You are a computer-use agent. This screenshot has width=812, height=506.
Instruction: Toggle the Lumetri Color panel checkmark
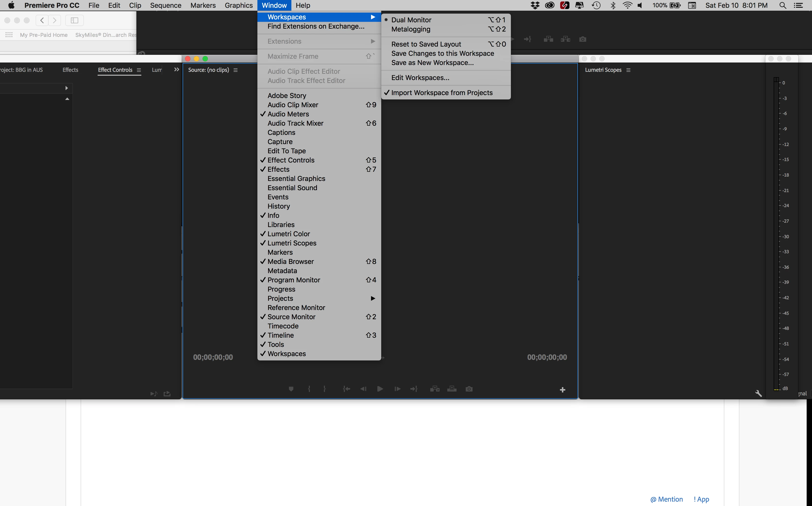[288, 234]
